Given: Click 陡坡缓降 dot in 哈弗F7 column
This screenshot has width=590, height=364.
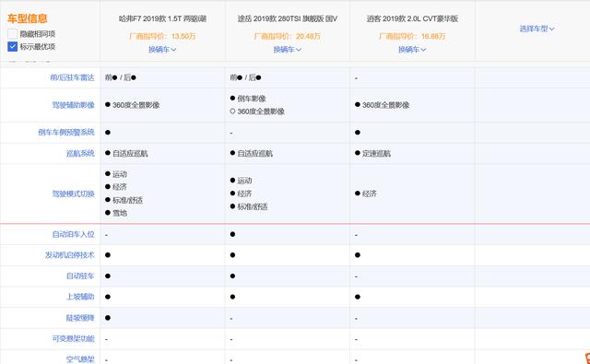Looking at the screenshot, I should click(108, 318).
